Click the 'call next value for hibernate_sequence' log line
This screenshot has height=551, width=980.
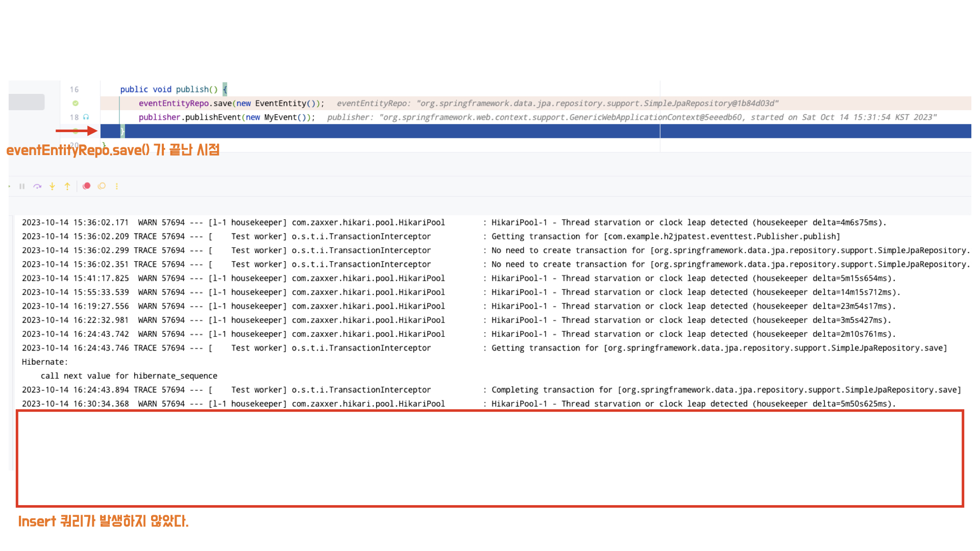[x=129, y=376]
